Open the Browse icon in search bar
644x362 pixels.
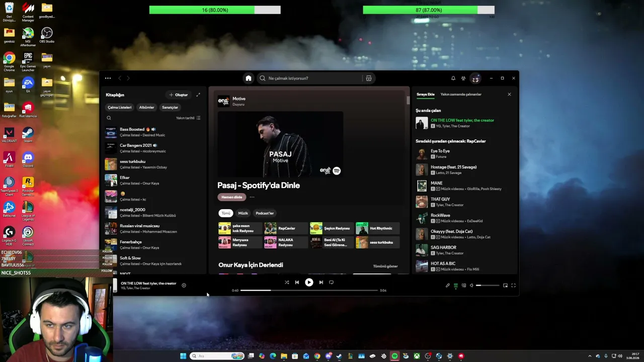point(369,78)
